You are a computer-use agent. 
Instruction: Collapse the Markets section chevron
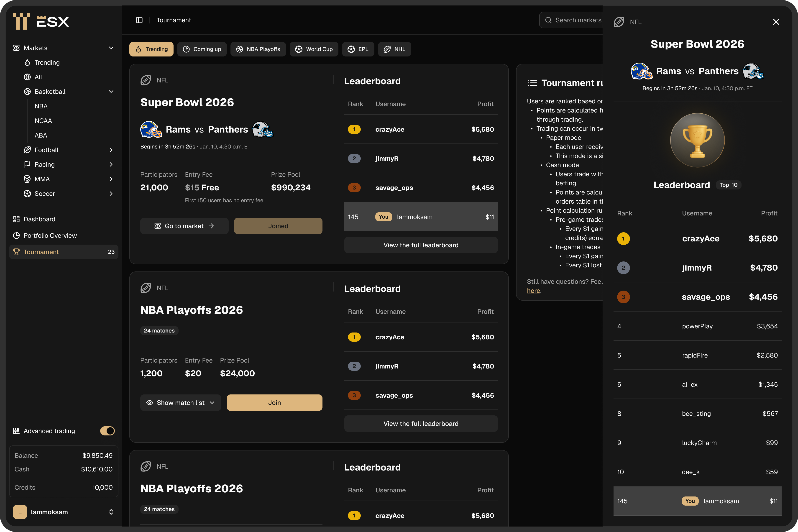(x=111, y=48)
